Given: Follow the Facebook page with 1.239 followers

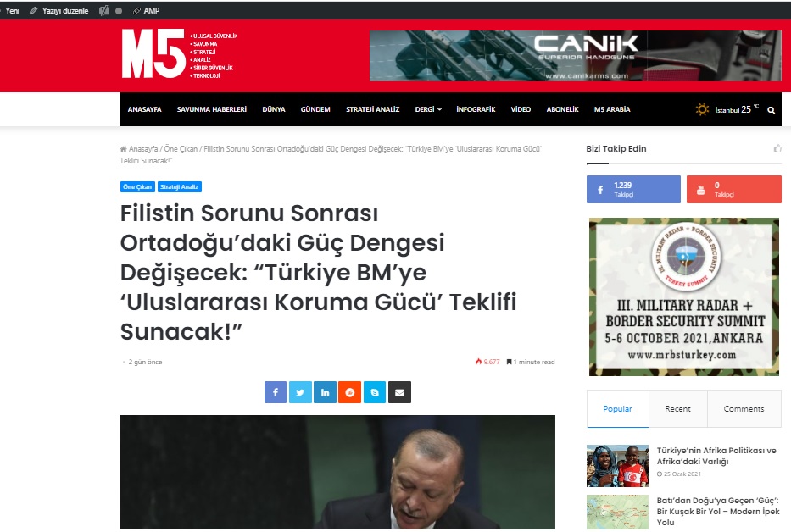Looking at the screenshot, I should click(633, 190).
